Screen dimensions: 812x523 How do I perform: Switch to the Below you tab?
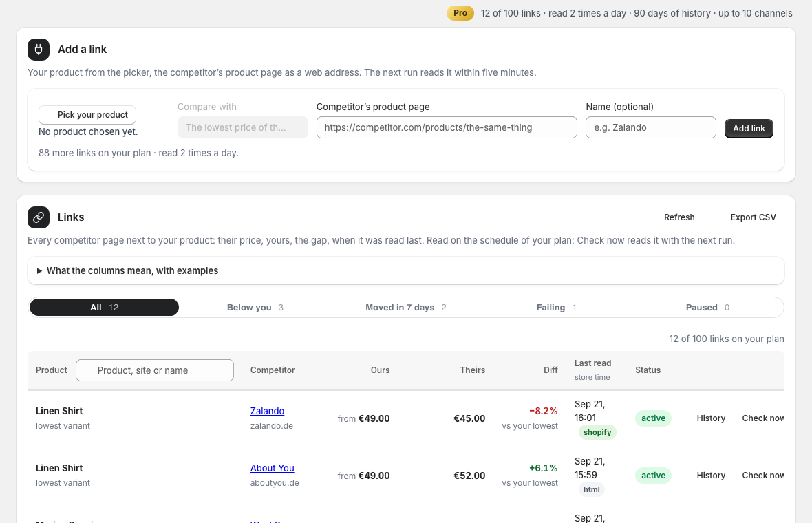pos(255,308)
